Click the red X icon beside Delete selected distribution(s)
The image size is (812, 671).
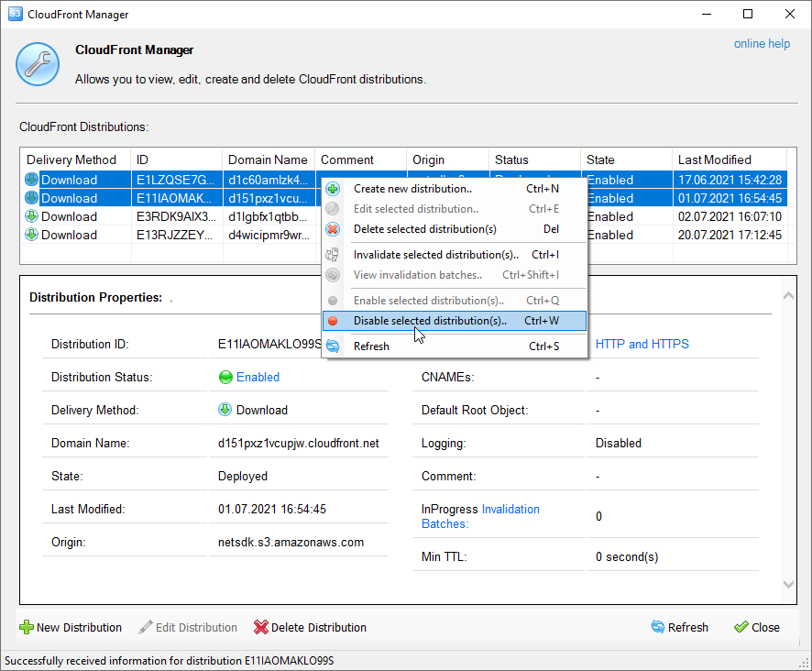click(x=333, y=229)
